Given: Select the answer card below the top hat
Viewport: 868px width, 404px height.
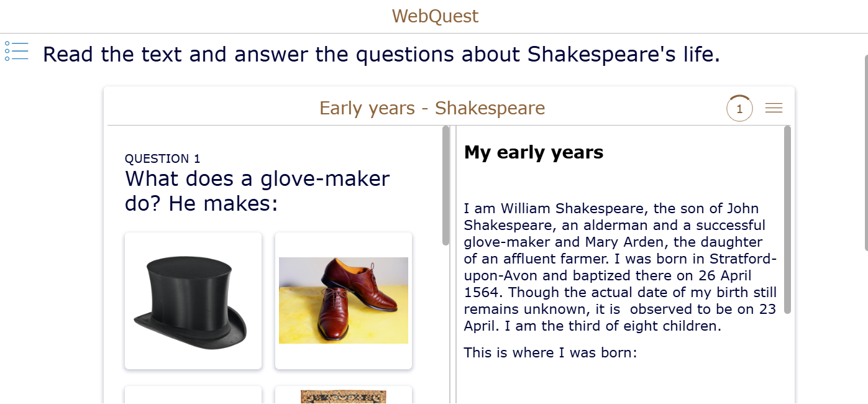Looking at the screenshot, I should point(193,396).
